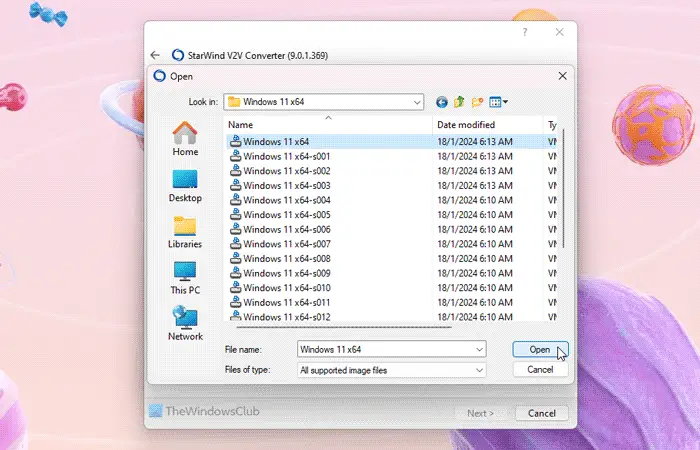Expand the File name dropdown arrow
This screenshot has width=700, height=450.
pos(479,350)
